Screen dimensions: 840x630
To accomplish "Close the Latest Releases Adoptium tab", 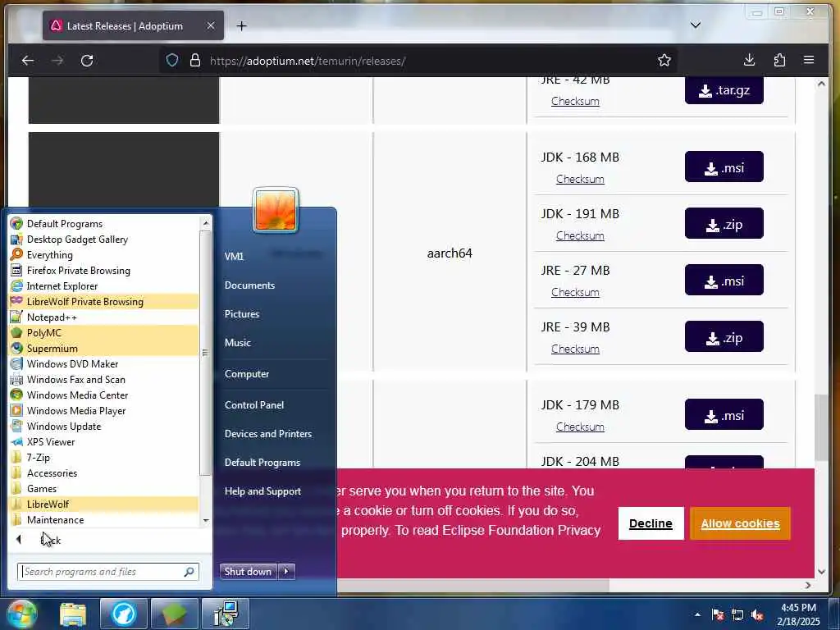I will pos(211,25).
